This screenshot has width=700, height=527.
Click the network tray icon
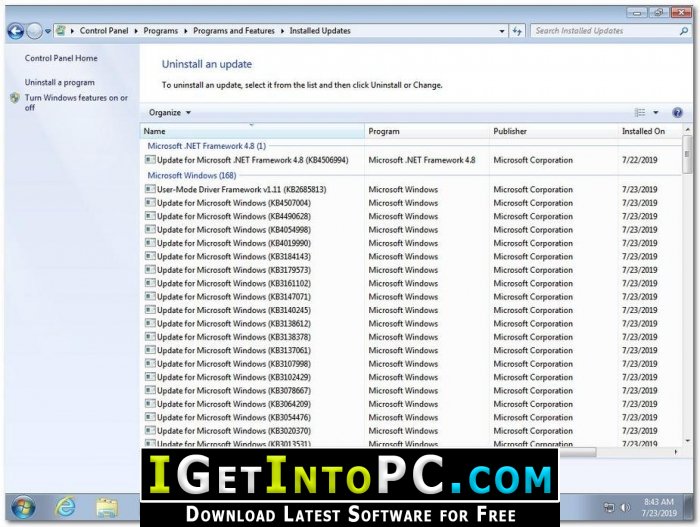[609, 507]
